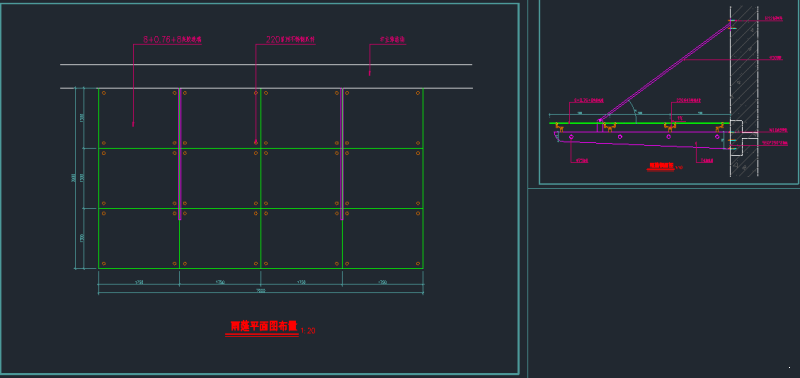Viewport: 800px width, 378px height.
Task: Click the 1:20 scale text beside plan title
Action: click(308, 331)
